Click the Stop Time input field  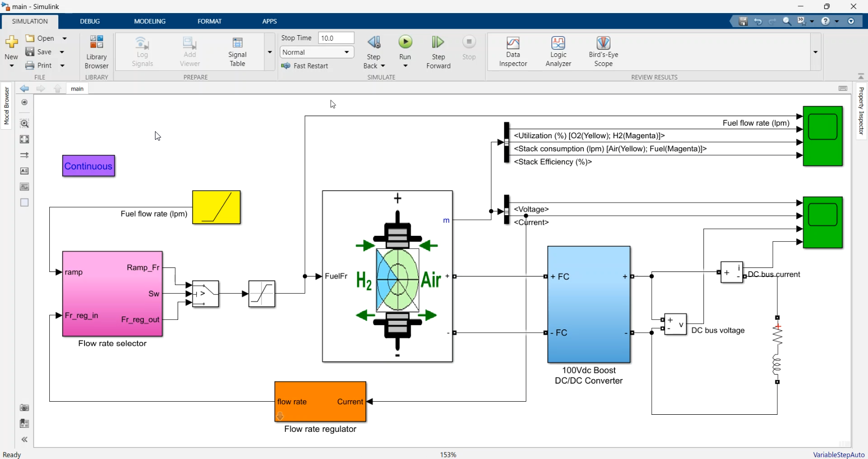coord(336,38)
